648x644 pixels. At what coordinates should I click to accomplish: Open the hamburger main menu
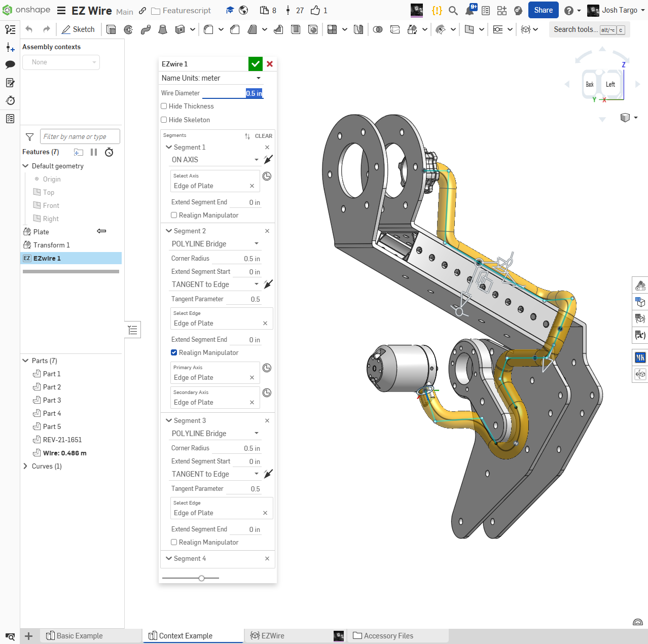tap(61, 11)
